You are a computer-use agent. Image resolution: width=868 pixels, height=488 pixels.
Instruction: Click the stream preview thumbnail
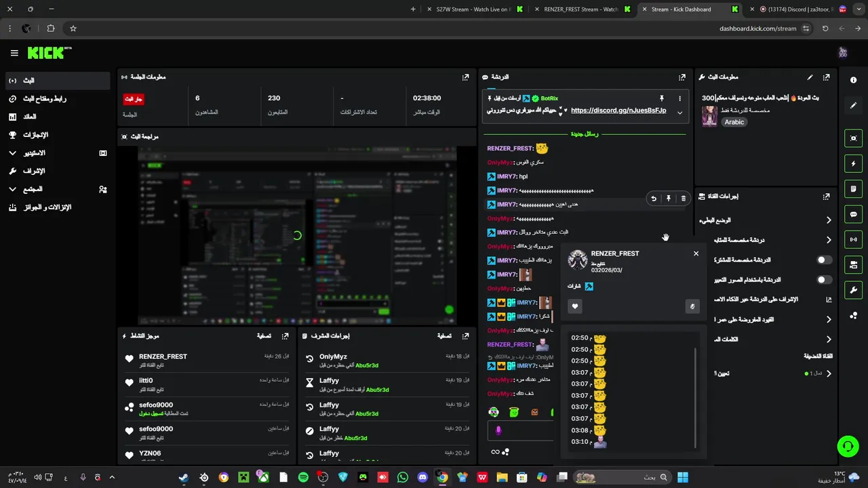pos(297,235)
